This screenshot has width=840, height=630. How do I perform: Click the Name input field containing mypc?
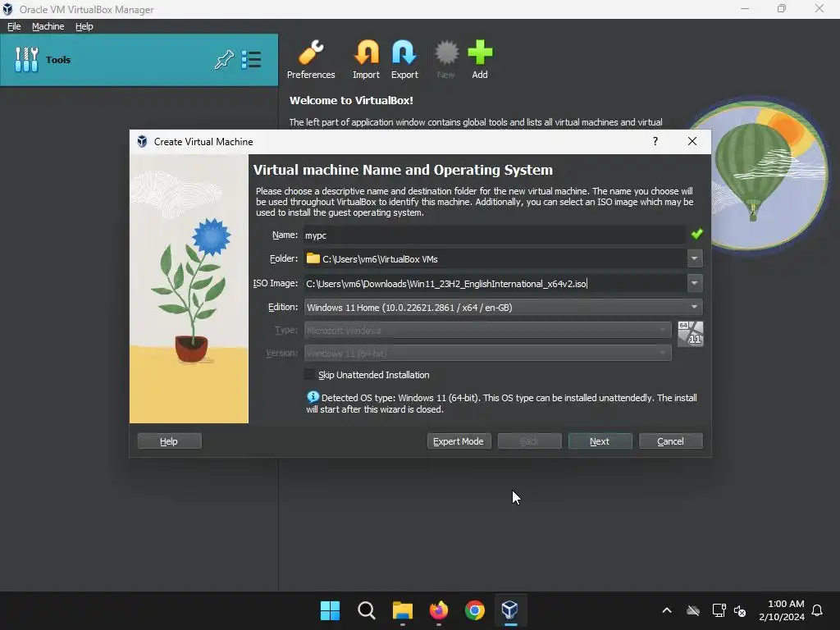pos(495,235)
